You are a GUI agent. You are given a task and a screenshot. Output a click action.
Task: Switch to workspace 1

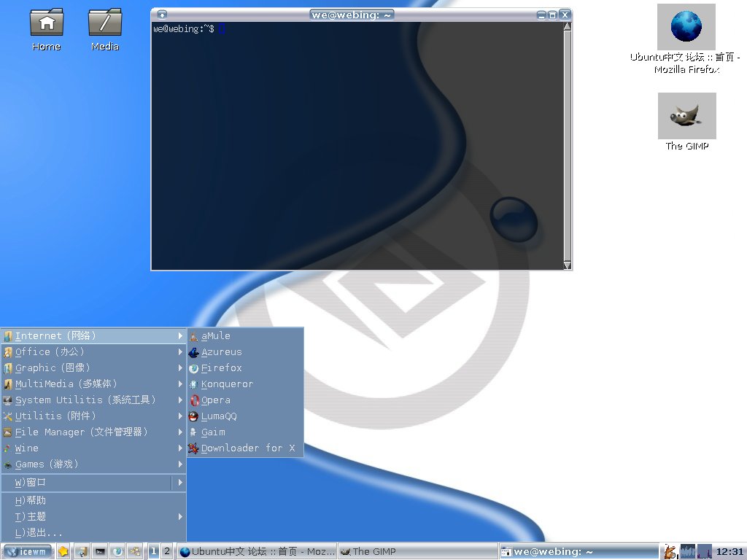click(x=153, y=551)
